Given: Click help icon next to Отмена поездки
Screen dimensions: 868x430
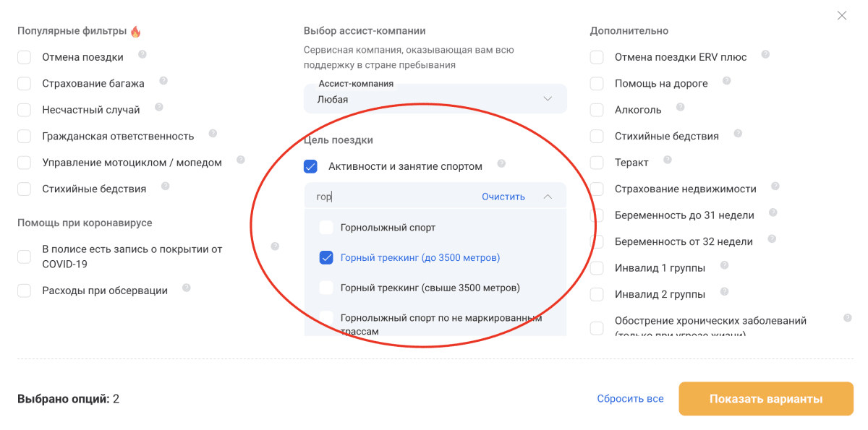Looking at the screenshot, I should coord(142,55).
